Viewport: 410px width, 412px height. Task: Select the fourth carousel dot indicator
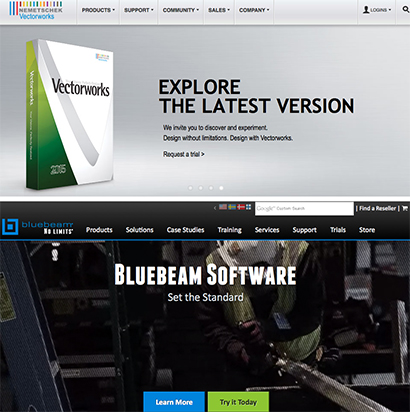[x=221, y=188]
